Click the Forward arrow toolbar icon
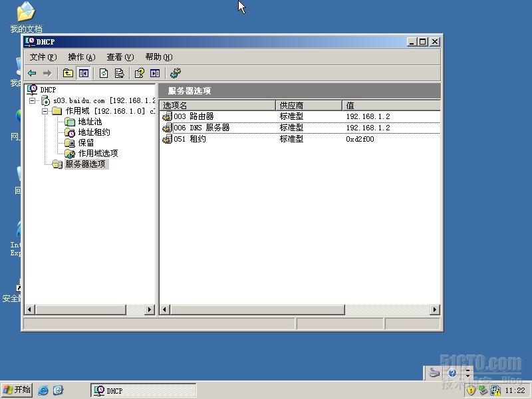The width and height of the screenshot is (532, 399). click(47, 73)
